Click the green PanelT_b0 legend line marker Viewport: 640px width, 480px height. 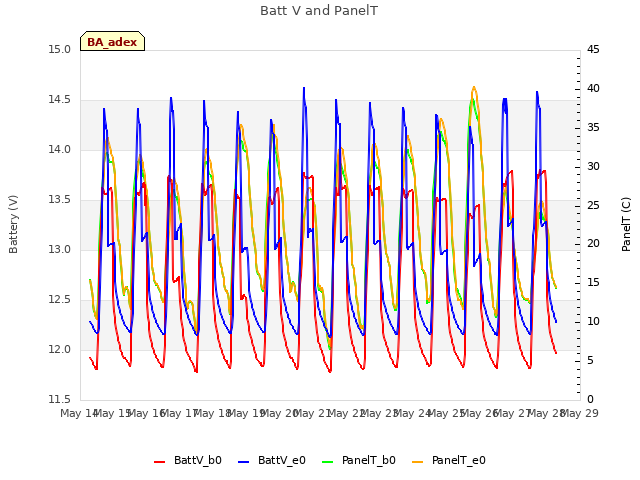[x=327, y=462]
